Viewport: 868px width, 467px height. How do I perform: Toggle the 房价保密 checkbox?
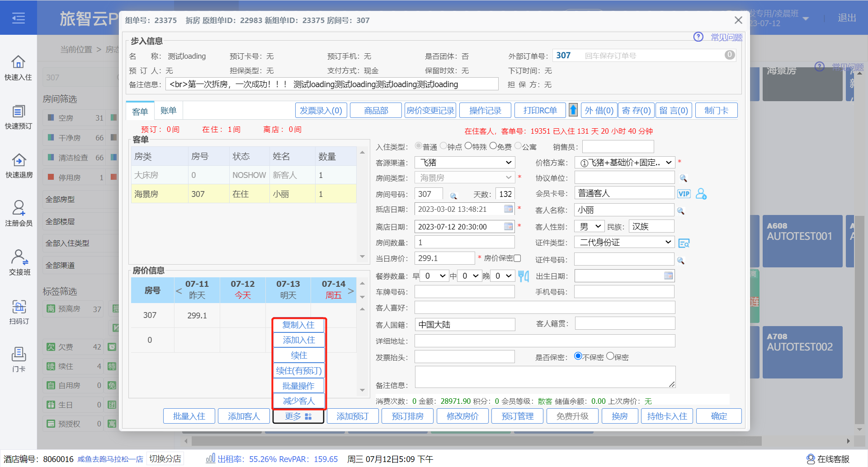pos(517,258)
